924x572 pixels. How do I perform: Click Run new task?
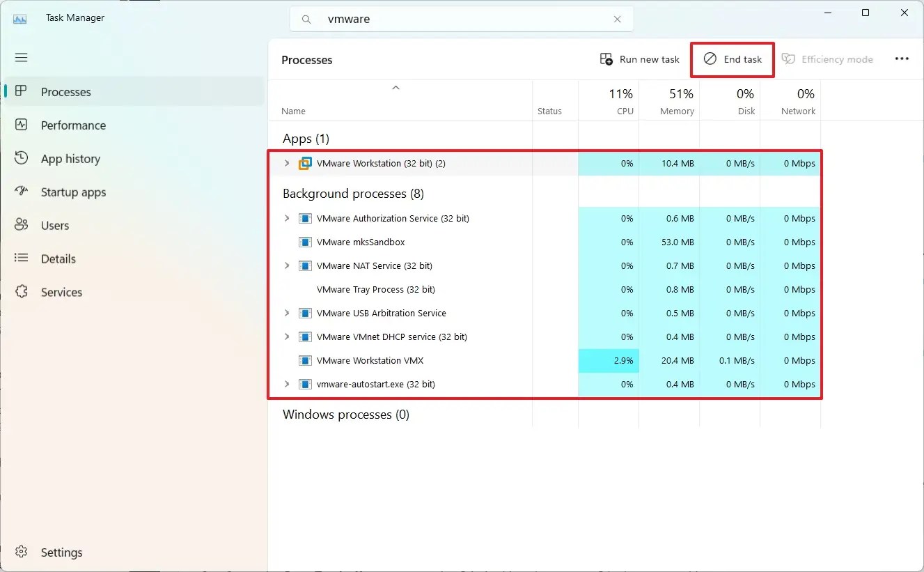(x=639, y=59)
